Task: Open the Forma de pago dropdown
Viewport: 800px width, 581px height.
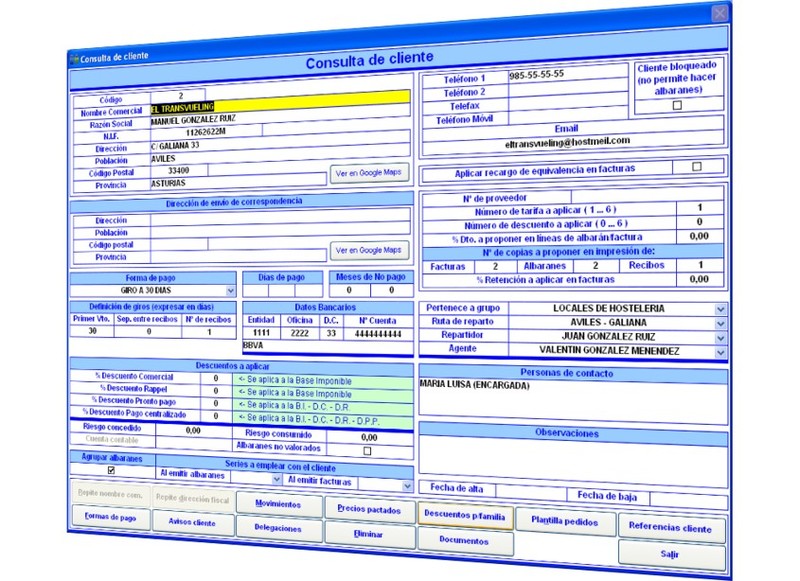Action: 231,290
